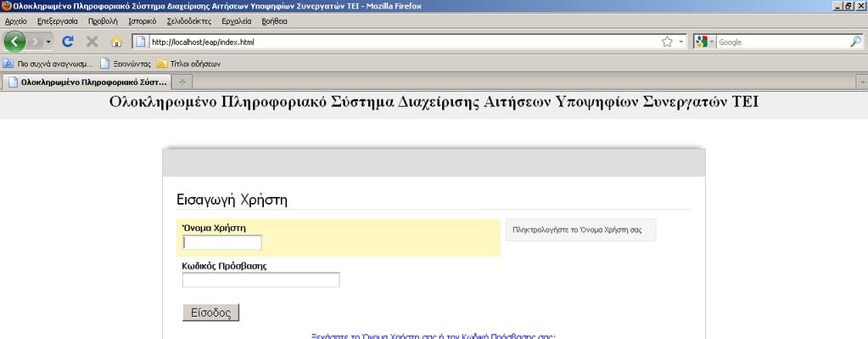The width and height of the screenshot is (868, 339).
Task: Open the Επεξεργασία menu
Action: [x=58, y=21]
